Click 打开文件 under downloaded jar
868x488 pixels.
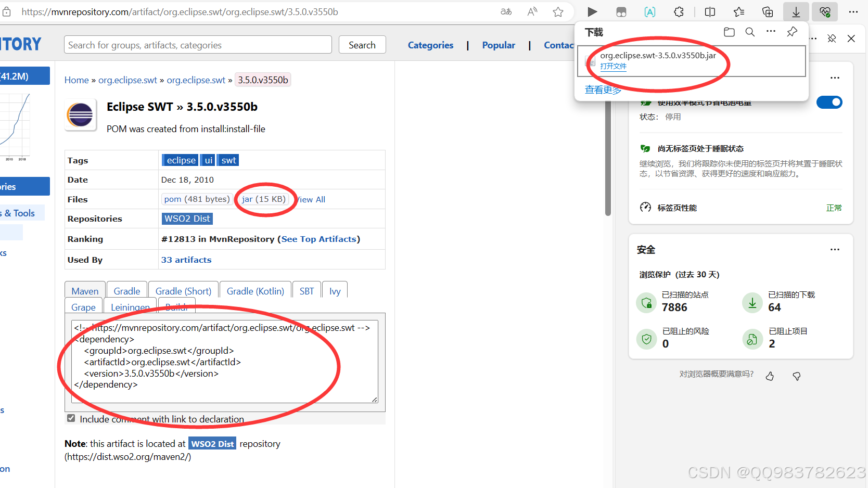tap(613, 66)
